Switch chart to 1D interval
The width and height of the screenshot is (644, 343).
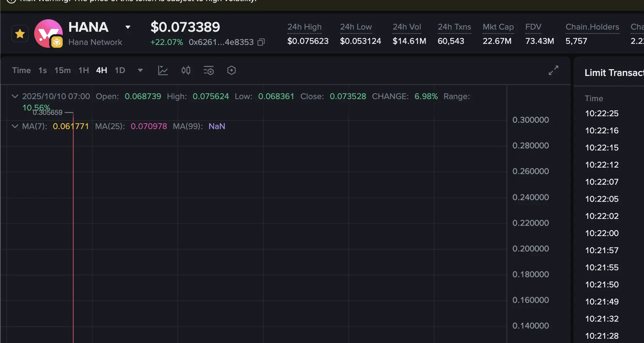120,70
